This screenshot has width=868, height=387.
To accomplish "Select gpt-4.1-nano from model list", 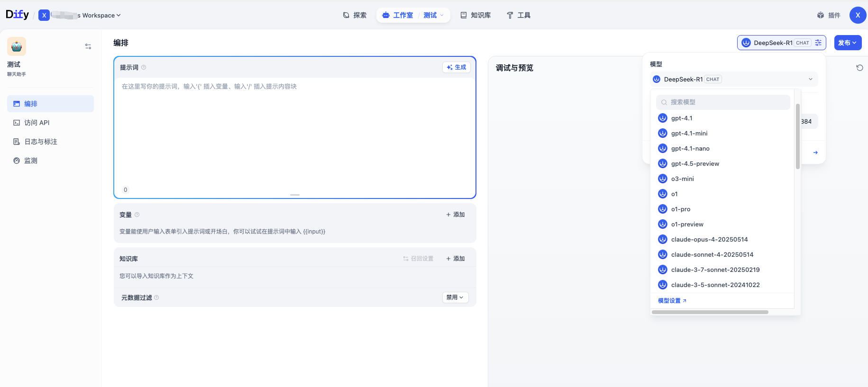I will 723,148.
